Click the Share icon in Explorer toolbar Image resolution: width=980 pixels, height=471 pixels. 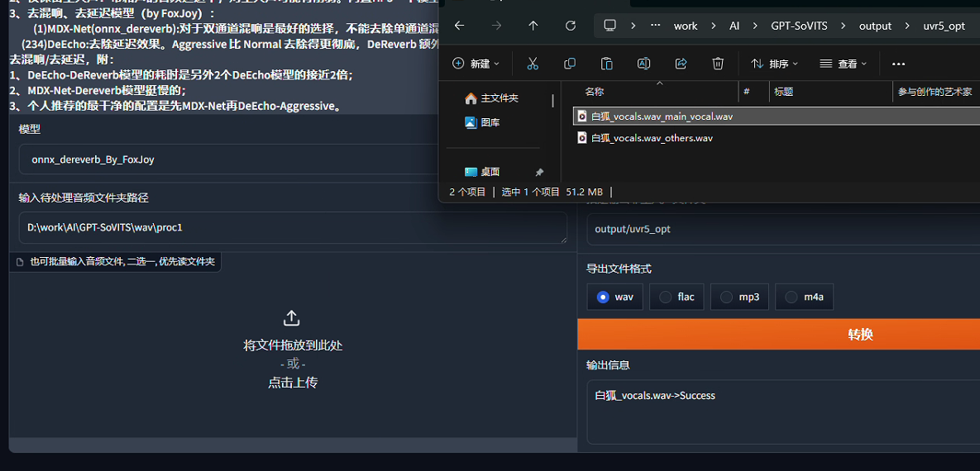pos(681,64)
